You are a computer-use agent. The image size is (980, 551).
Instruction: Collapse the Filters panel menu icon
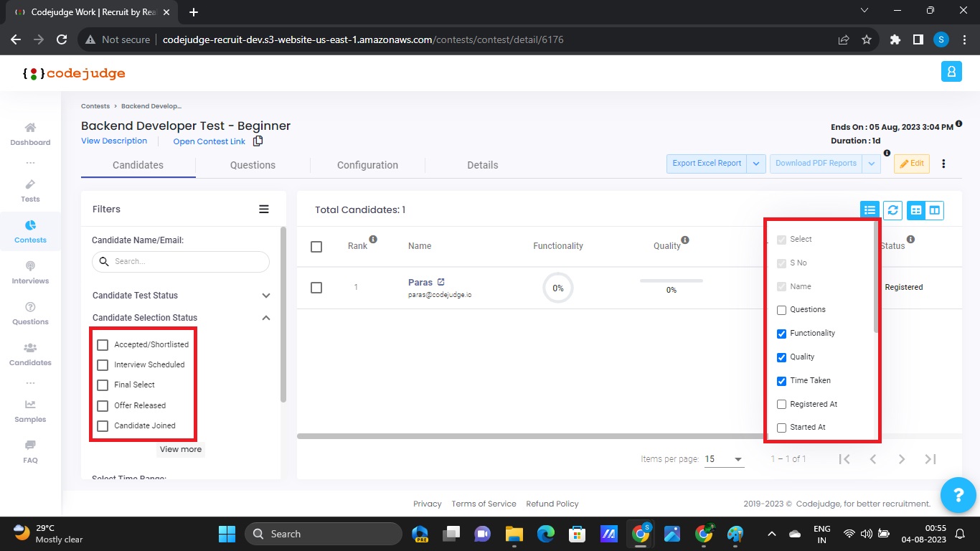point(264,209)
